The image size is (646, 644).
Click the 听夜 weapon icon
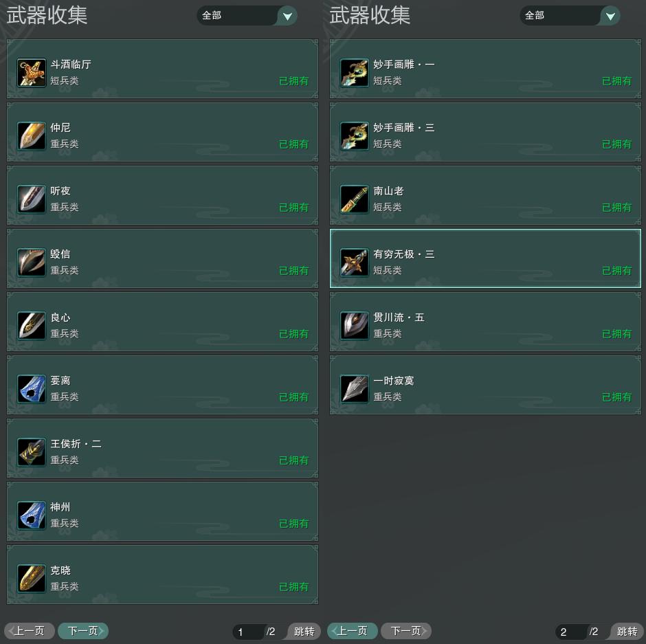32,199
